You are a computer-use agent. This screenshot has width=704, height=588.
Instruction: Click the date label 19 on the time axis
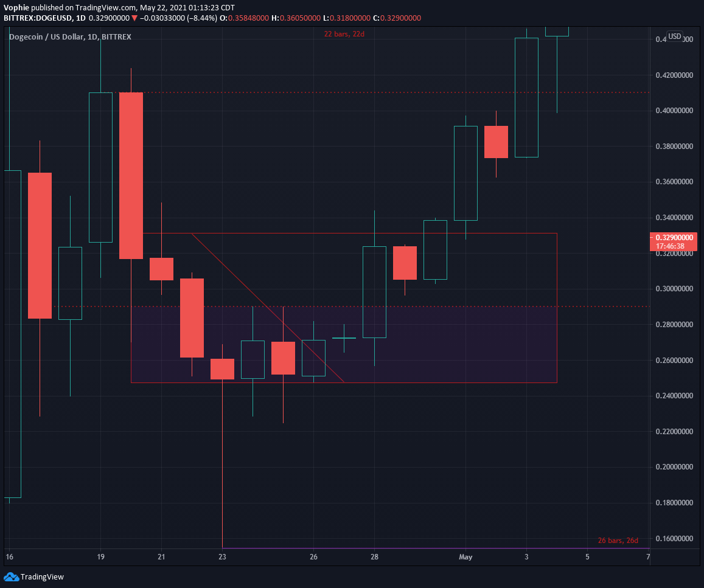[100, 557]
